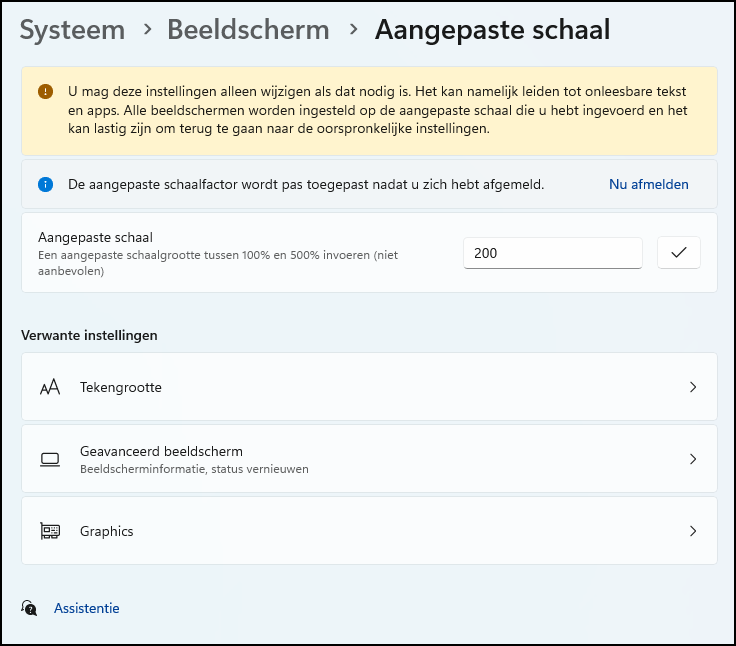The width and height of the screenshot is (736, 646).
Task: Go back to Systeem breadcrumb
Action: pyautogui.click(x=72, y=30)
